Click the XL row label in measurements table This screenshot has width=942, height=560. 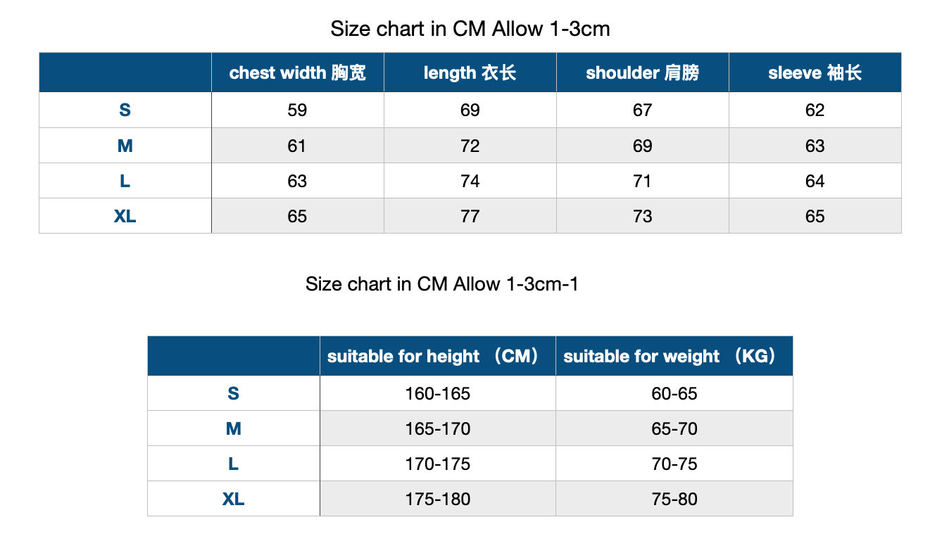(x=125, y=216)
